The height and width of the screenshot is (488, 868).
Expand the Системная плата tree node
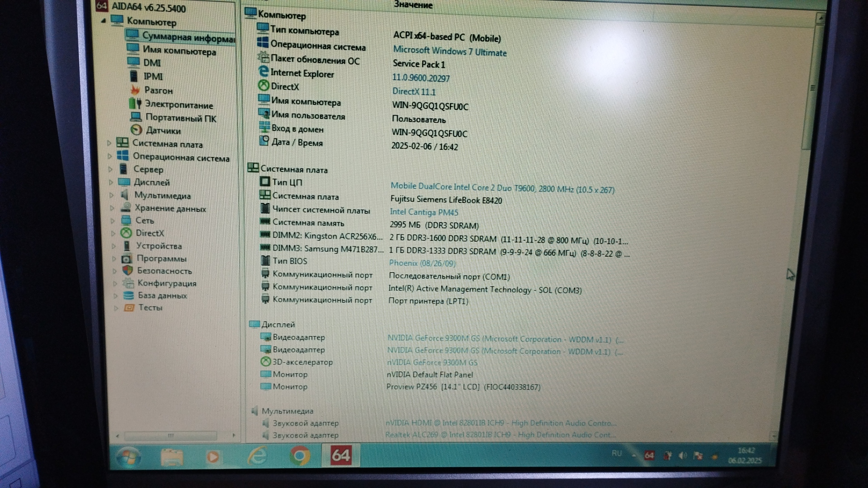click(109, 143)
